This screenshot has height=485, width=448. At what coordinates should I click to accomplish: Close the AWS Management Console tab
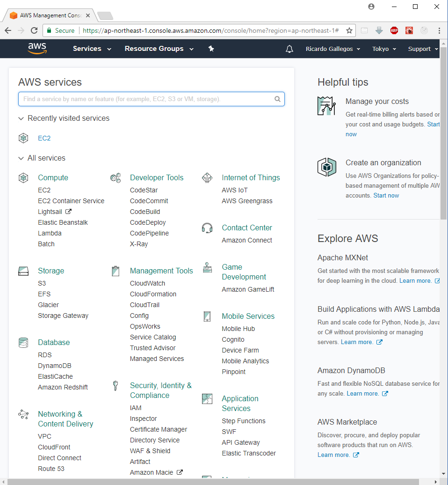tap(88, 15)
